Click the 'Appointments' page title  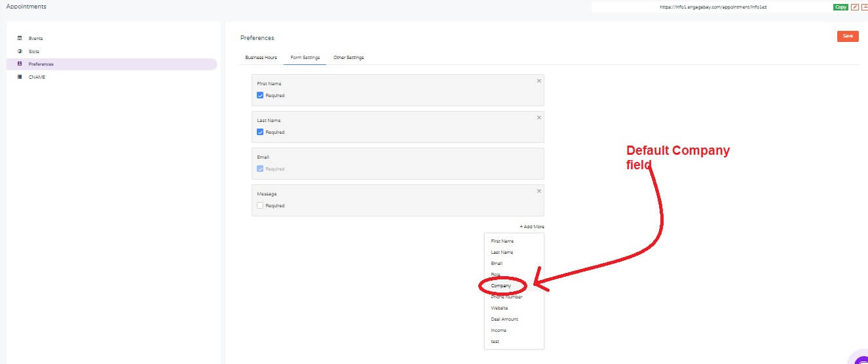26,7
